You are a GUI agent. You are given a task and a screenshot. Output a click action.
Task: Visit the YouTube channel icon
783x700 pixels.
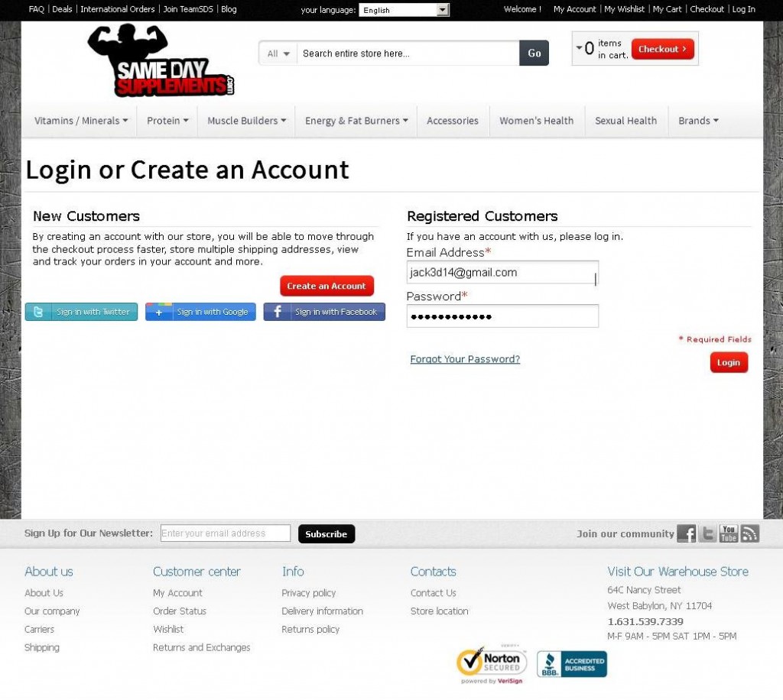tap(729, 533)
